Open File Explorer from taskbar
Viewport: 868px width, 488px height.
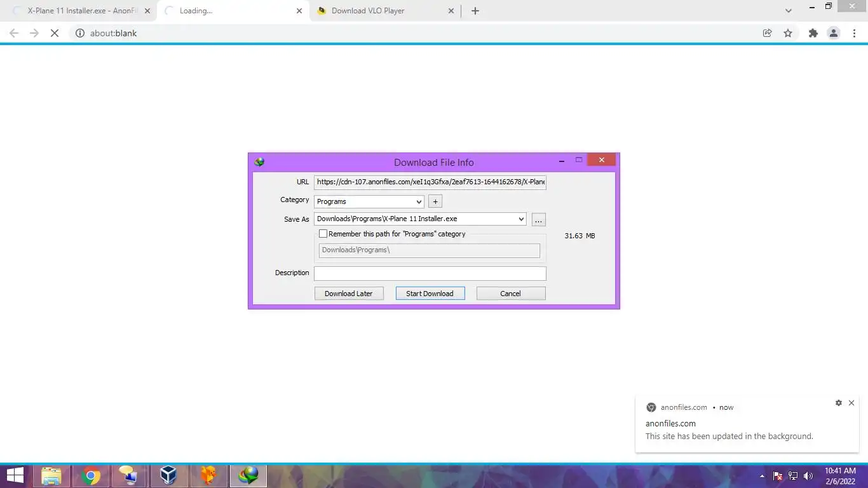[x=51, y=475]
